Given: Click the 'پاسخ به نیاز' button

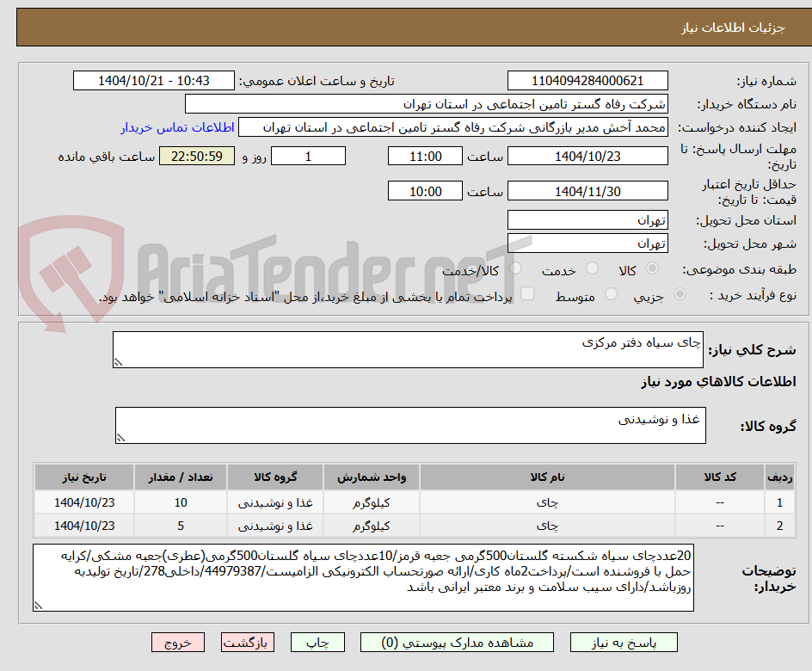Looking at the screenshot, I should point(624,643).
